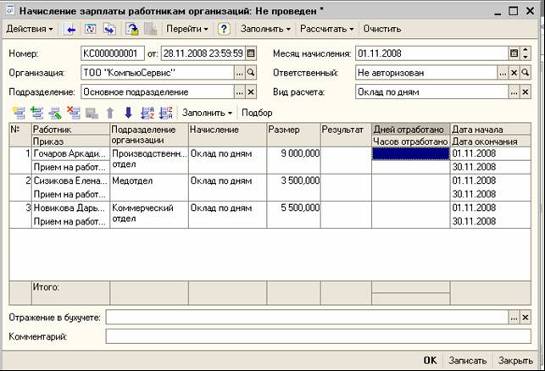Click the Подбор button above the table
Image resolution: width=545 pixels, height=371 pixels.
257,113
